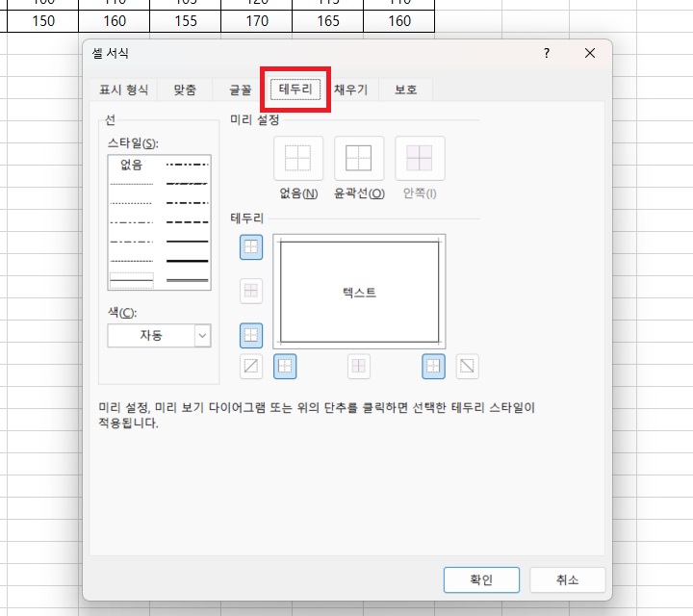Switch to the 채우기 tab

351,90
